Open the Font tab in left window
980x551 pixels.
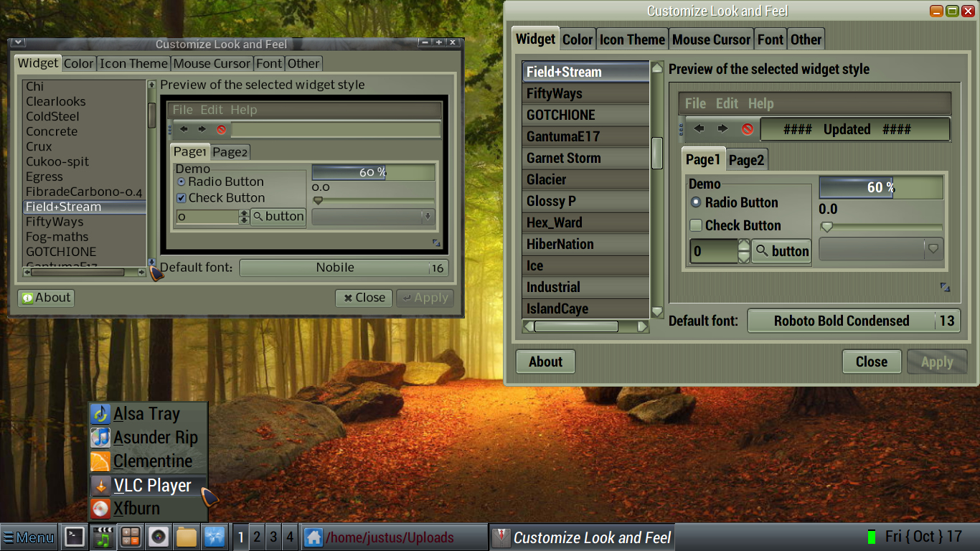point(269,63)
